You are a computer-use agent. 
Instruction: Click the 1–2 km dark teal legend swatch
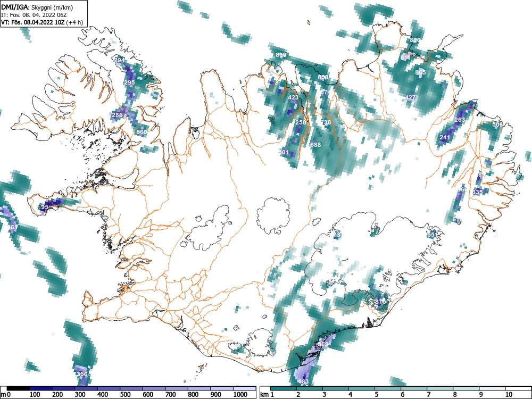pyautogui.click(x=284, y=388)
